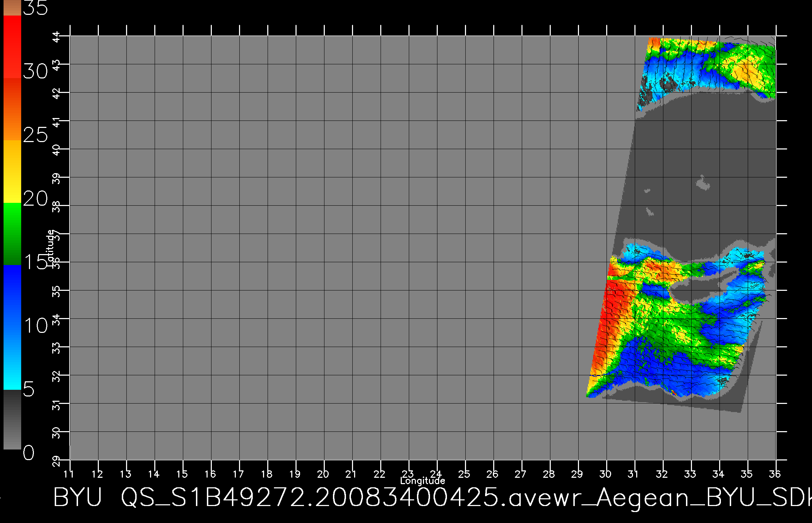Click the color scale label 5

pyautogui.click(x=29, y=389)
